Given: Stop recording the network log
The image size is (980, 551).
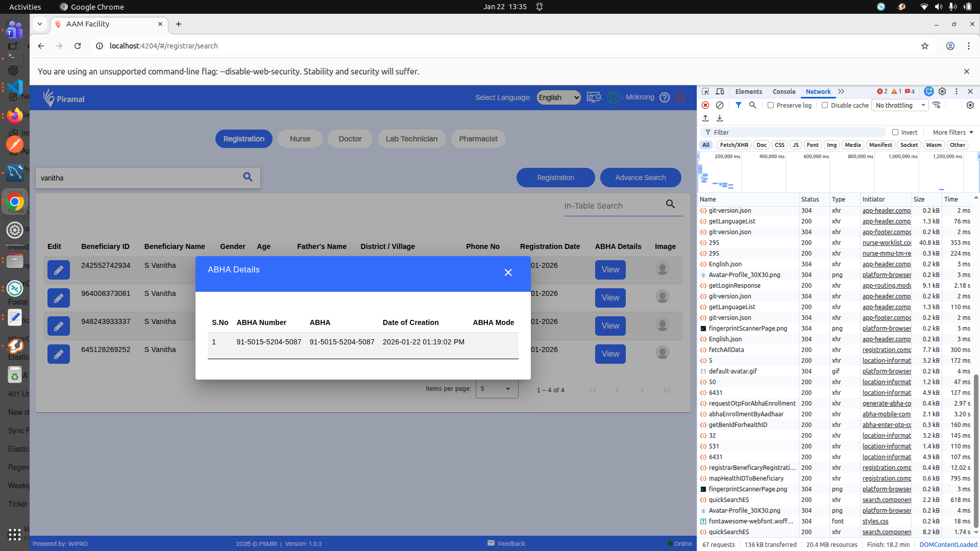Looking at the screenshot, I should 705,105.
